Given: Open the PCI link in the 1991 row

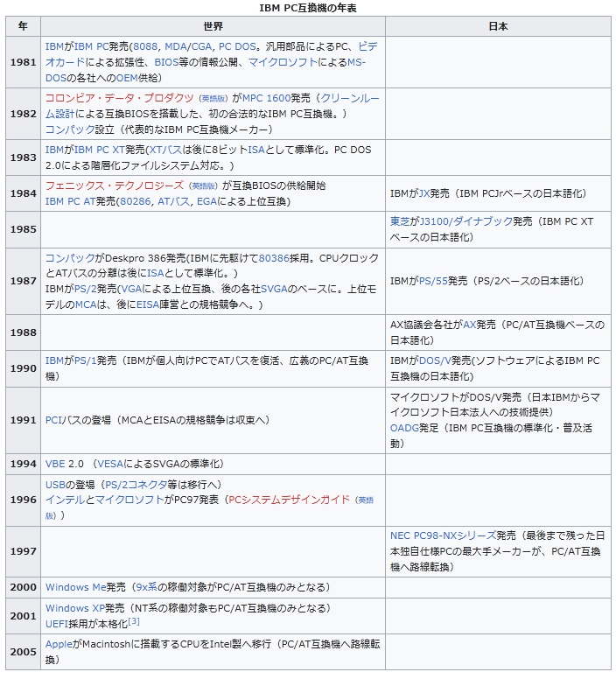Looking at the screenshot, I should 54,420.
